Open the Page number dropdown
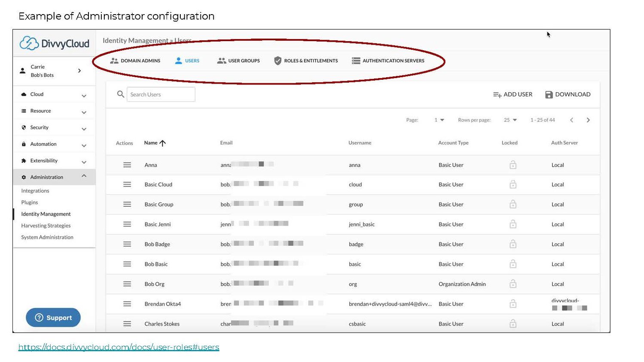644x362 pixels. tap(439, 120)
